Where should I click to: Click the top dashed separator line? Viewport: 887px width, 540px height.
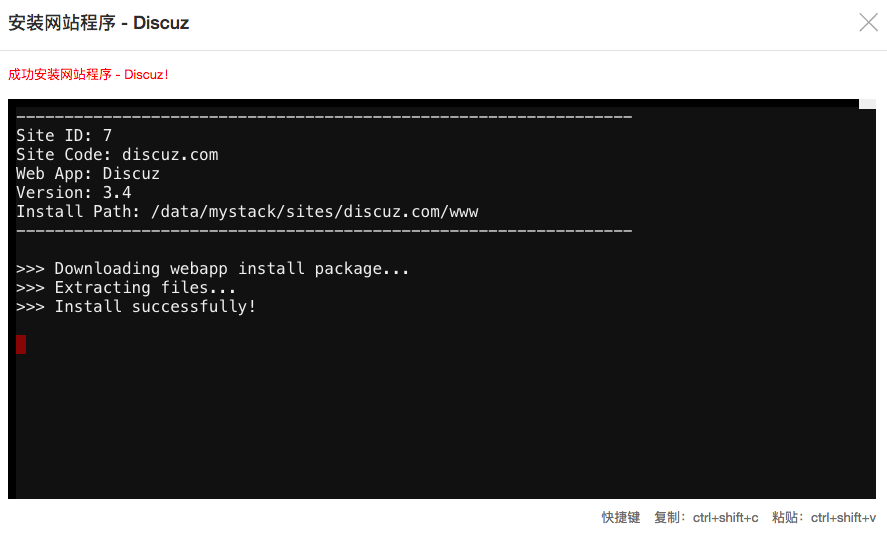pos(324,117)
